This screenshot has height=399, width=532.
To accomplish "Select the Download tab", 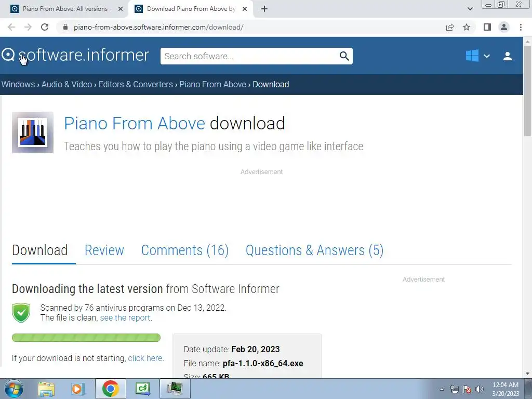I will pos(39,250).
